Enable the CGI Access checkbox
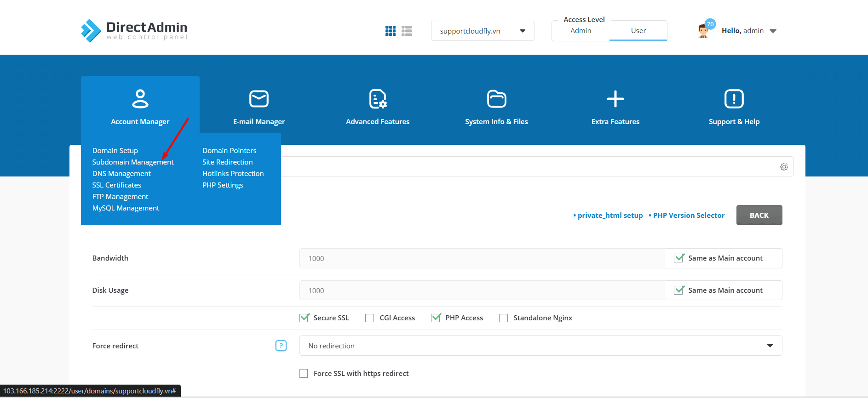 (369, 318)
